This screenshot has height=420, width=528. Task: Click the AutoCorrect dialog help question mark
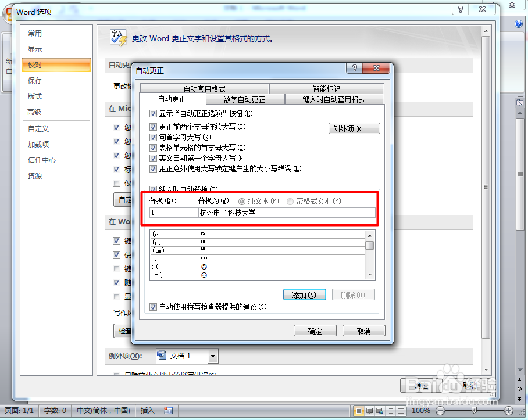click(355, 69)
